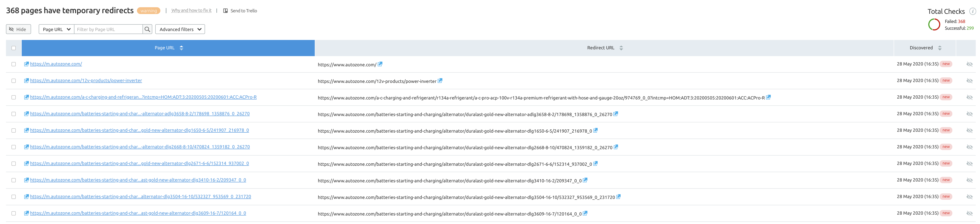The width and height of the screenshot is (980, 224).
Task: Check the box for dlg1650-6-5 row
Action: pyautogui.click(x=14, y=130)
